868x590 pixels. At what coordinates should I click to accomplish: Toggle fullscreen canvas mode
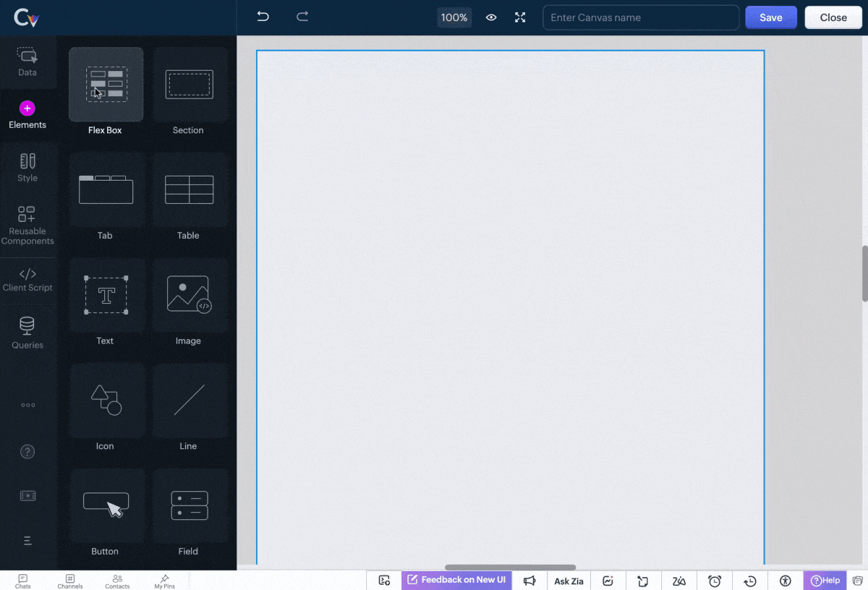pos(520,17)
